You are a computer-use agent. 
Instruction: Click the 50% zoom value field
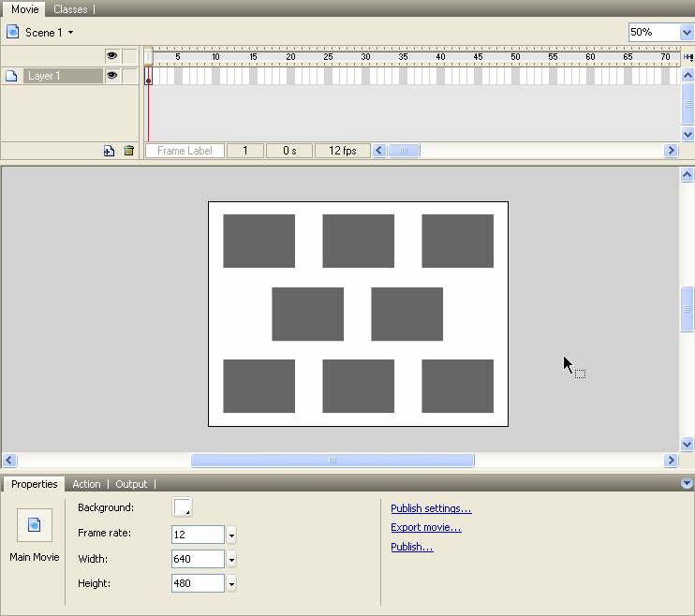pos(654,33)
